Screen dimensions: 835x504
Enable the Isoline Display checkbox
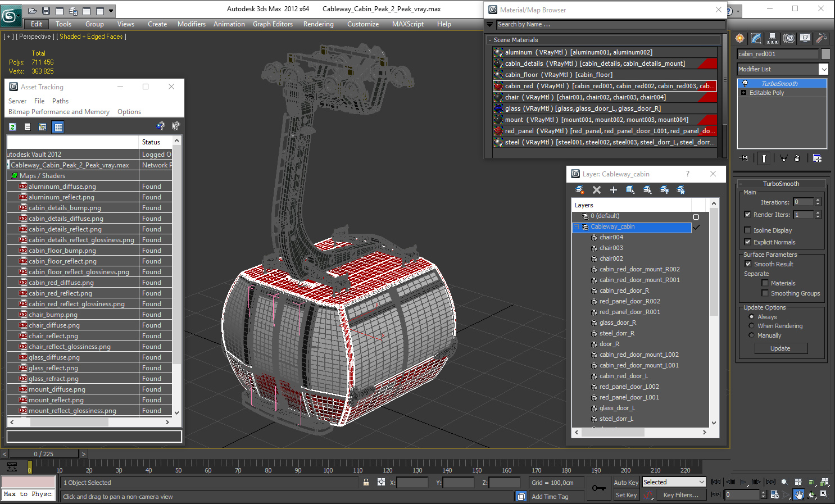tap(747, 230)
